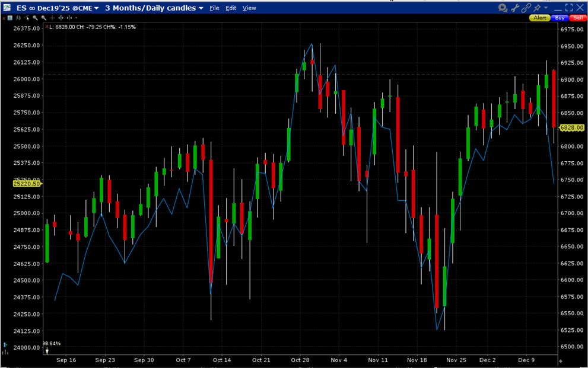Image resolution: width=588 pixels, height=368 pixels.
Task: Click the time and sales clock icon
Action: tap(502, 8)
